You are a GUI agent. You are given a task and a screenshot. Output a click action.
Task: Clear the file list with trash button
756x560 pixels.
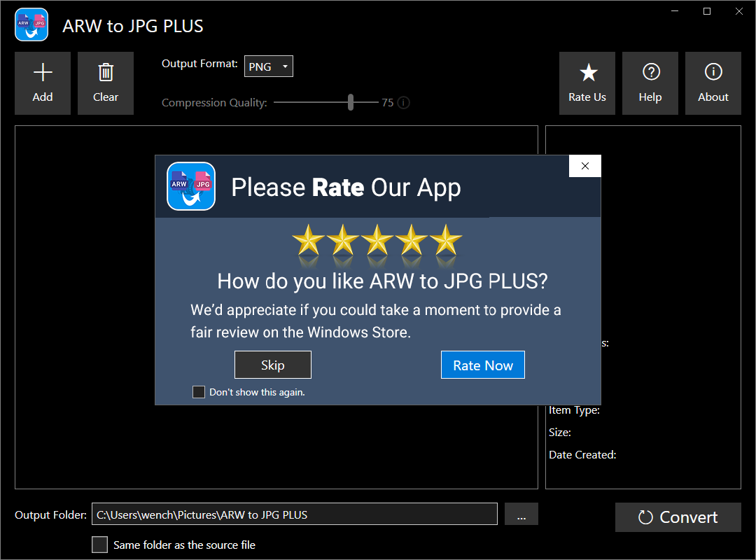click(x=106, y=83)
